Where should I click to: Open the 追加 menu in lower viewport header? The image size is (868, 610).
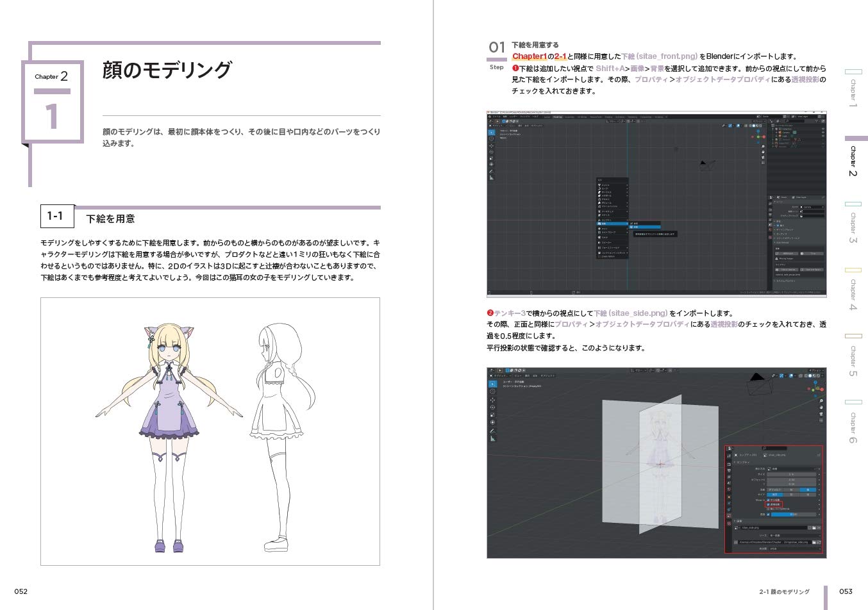tap(535, 375)
